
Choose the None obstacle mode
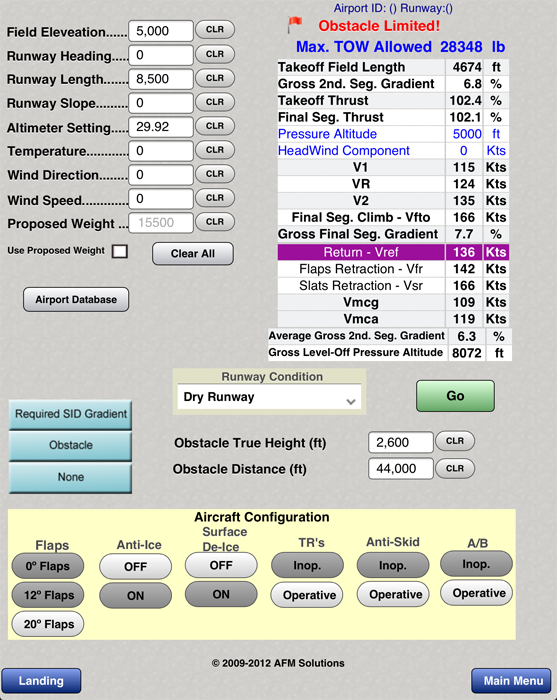[71, 477]
